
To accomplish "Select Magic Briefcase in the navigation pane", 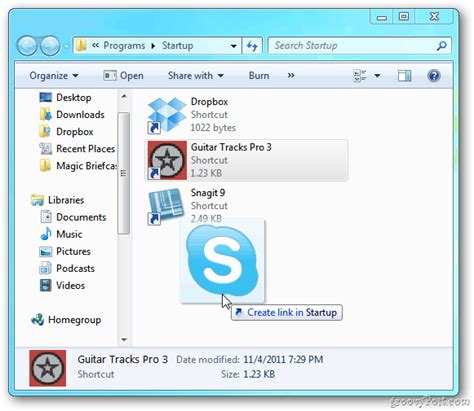I will coord(87,166).
